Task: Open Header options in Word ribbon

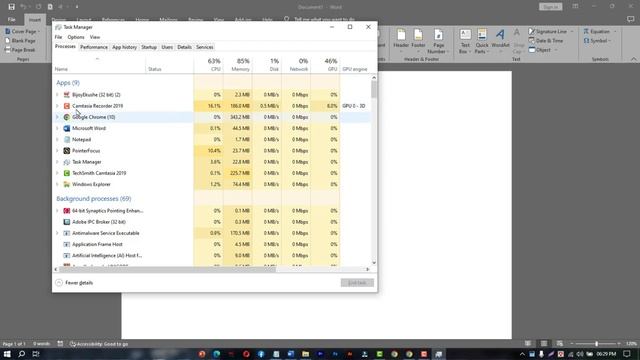Action: pyautogui.click(x=401, y=41)
